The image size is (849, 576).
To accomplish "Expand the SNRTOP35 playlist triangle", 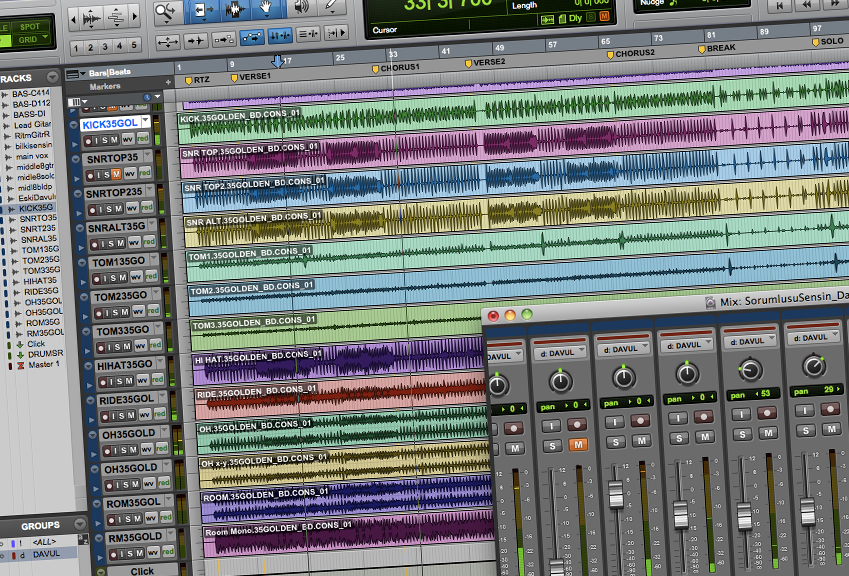I will [77, 179].
